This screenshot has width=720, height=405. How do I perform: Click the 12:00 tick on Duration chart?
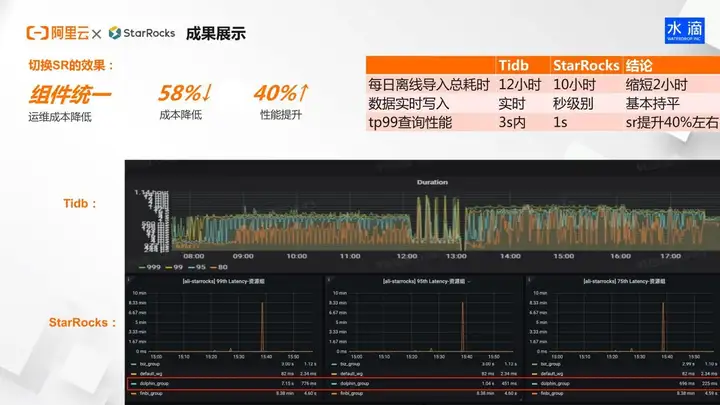point(407,256)
